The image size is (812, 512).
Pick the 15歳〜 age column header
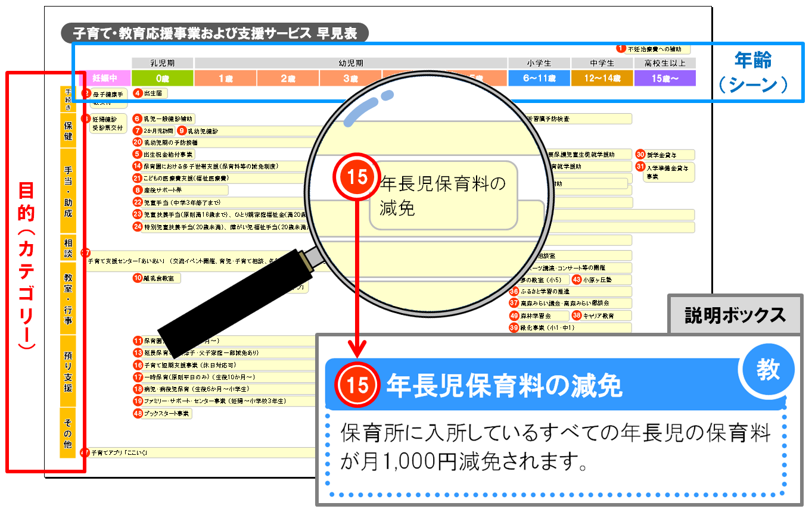coord(665,78)
